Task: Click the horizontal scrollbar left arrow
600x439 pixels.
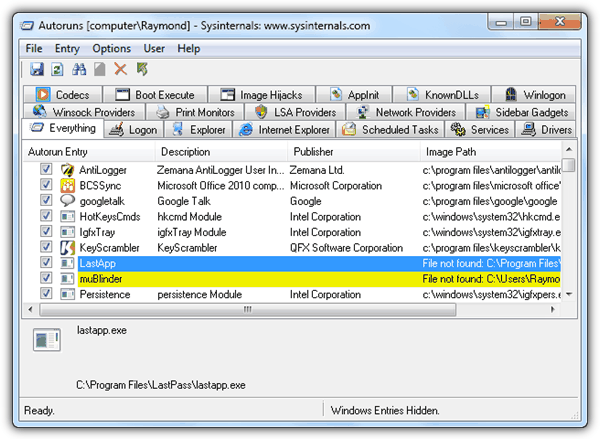Action: point(31,309)
